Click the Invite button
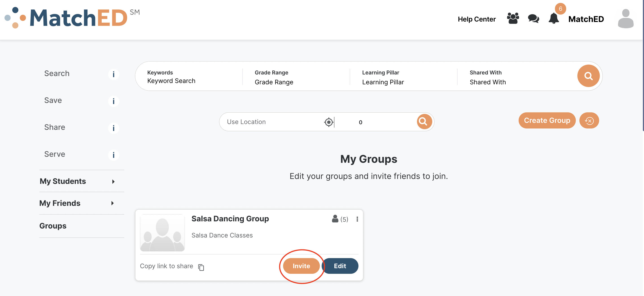Screen dimensions: 644x296 pos(301,266)
